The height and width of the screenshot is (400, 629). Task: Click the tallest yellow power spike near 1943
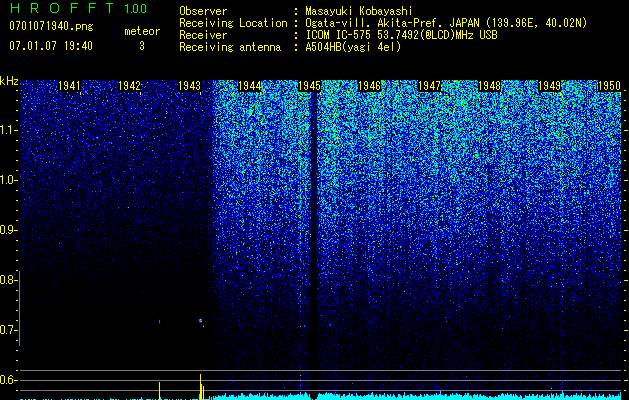[x=200, y=387]
